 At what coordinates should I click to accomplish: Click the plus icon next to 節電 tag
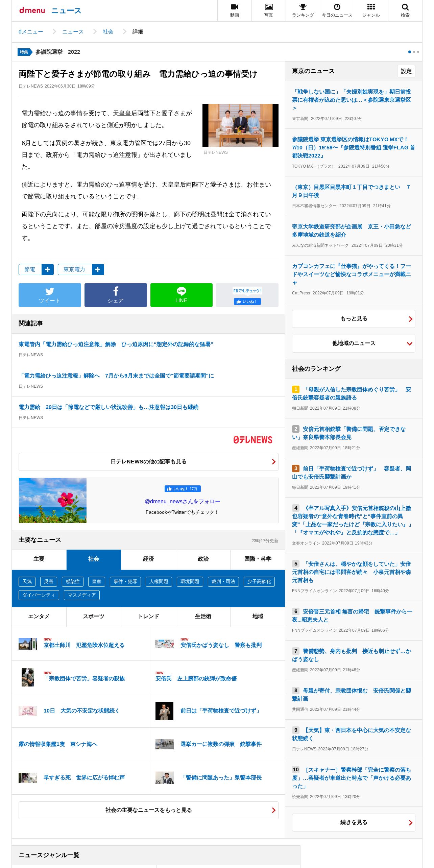pos(48,269)
